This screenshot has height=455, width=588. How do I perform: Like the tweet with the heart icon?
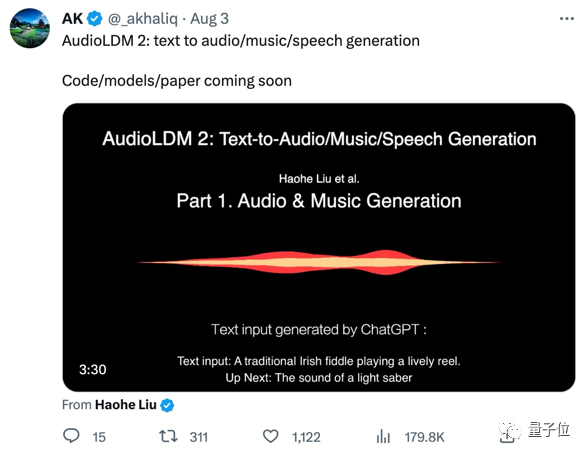(270, 436)
